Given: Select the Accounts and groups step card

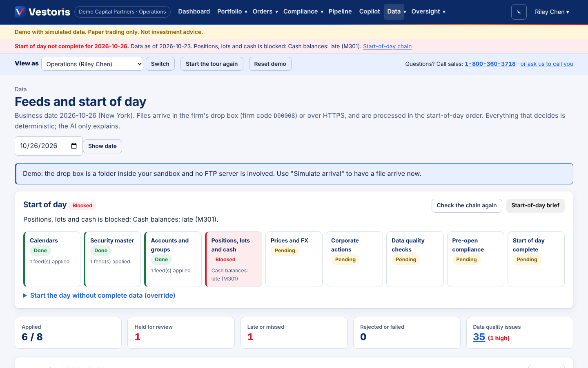Looking at the screenshot, I should click(173, 259).
